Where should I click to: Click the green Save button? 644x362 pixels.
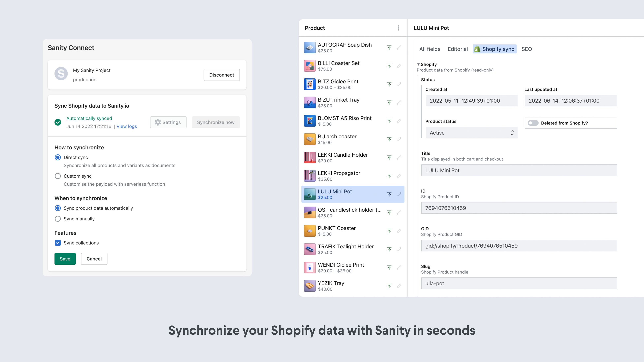pyautogui.click(x=65, y=259)
